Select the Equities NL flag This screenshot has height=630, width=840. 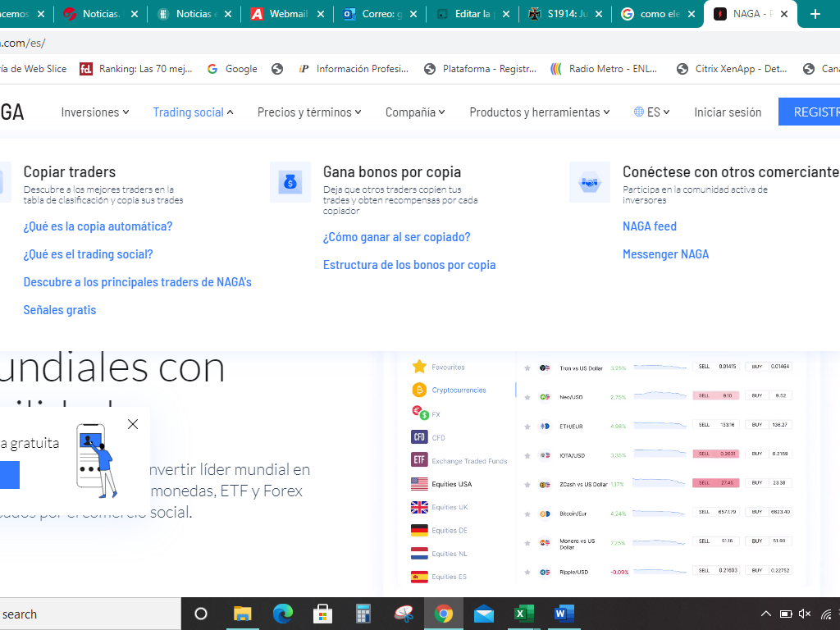(419, 554)
